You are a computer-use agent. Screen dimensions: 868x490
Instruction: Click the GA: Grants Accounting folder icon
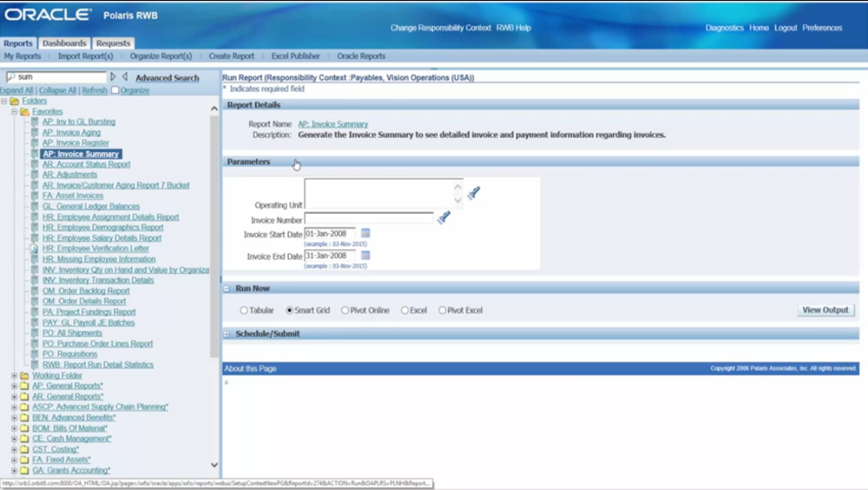click(x=24, y=470)
